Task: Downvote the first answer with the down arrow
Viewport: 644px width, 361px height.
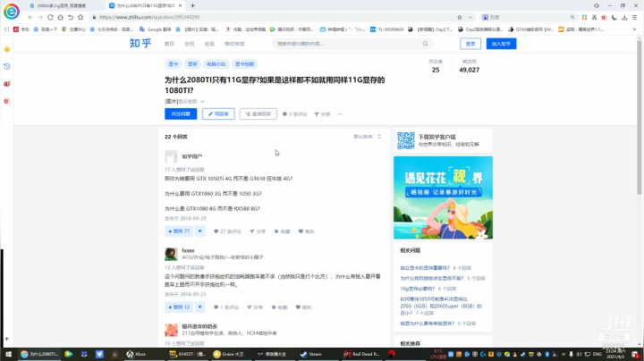Action: point(200,231)
